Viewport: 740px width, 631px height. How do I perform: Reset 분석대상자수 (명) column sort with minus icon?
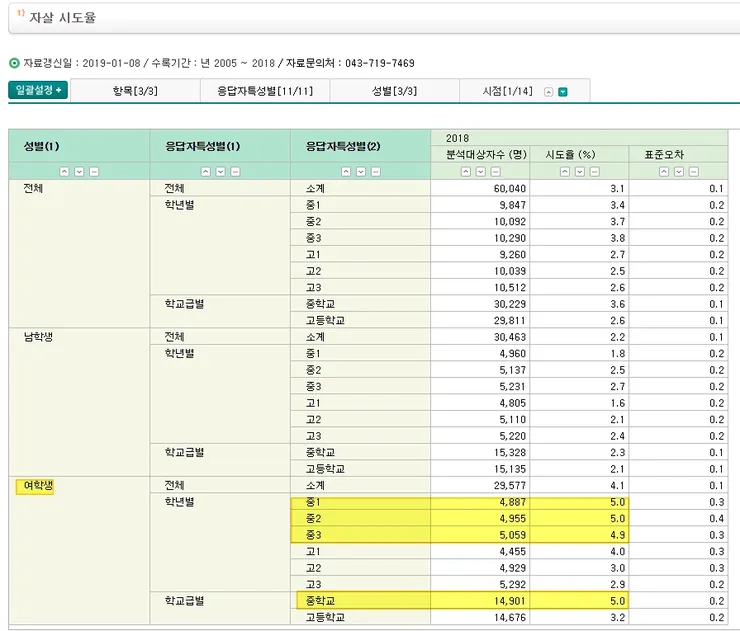(496, 172)
